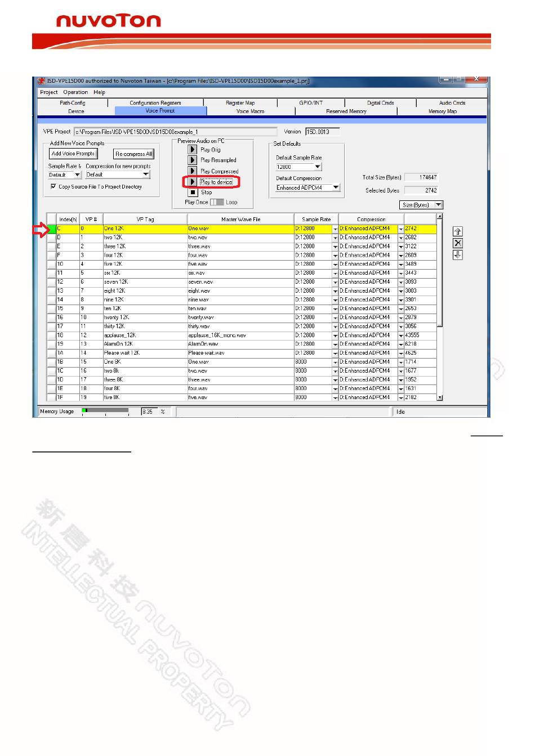The width and height of the screenshot is (535, 756).
Task: Click the Play Orig play icon
Action: coord(192,150)
